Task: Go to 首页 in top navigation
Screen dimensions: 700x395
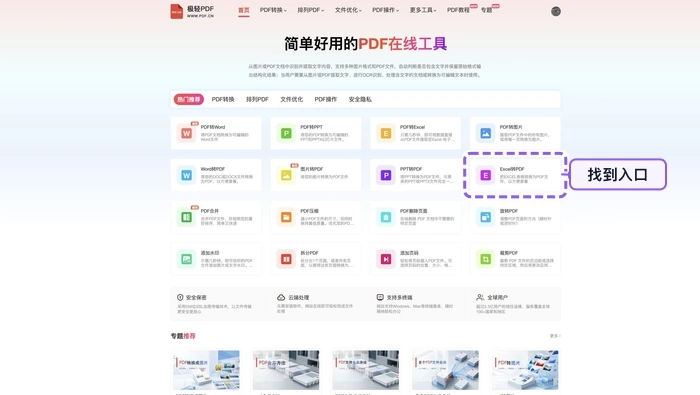Action: click(x=244, y=10)
